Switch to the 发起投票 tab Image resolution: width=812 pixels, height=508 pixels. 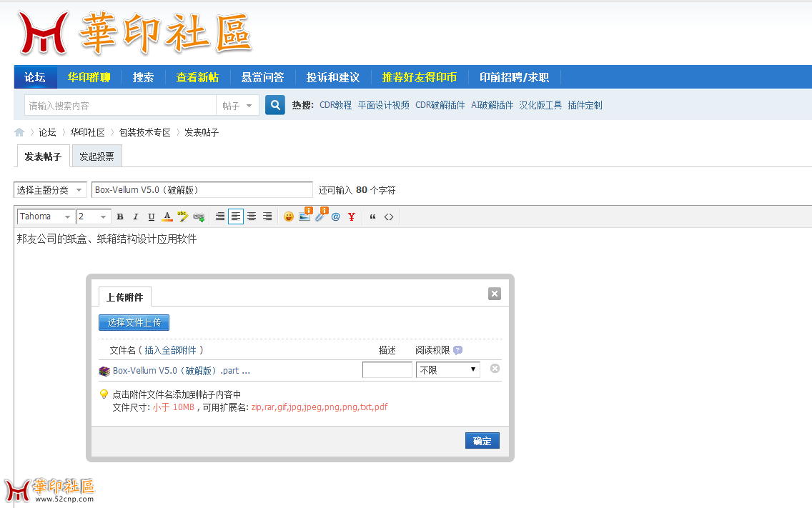[x=96, y=155]
